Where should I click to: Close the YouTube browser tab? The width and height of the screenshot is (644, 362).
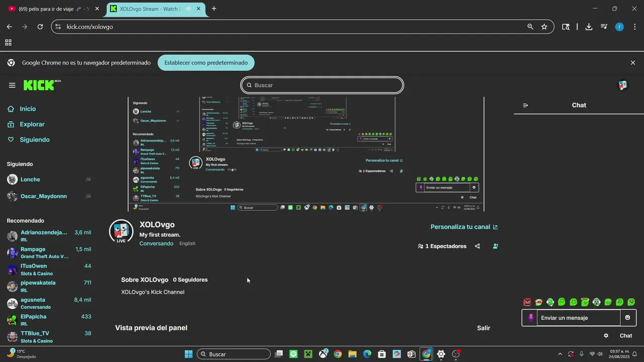point(97,9)
